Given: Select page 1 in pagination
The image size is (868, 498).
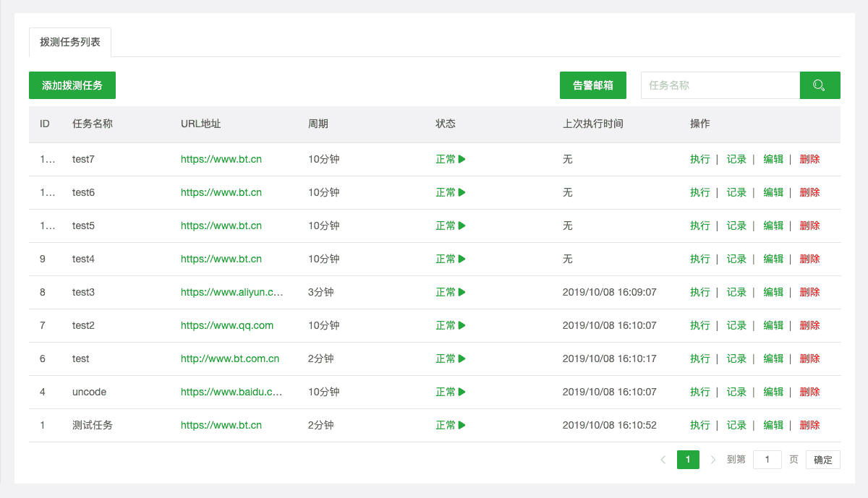Looking at the screenshot, I should [x=688, y=459].
